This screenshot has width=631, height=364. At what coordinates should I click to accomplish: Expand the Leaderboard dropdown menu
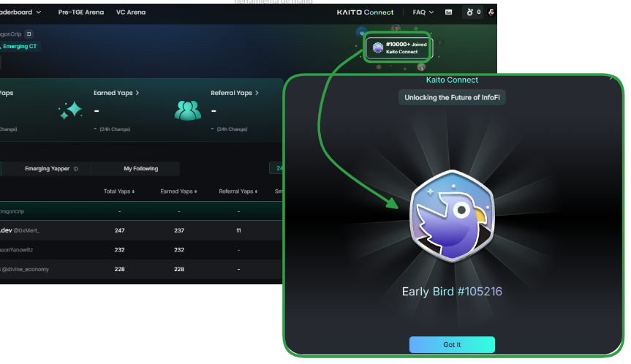(20, 12)
